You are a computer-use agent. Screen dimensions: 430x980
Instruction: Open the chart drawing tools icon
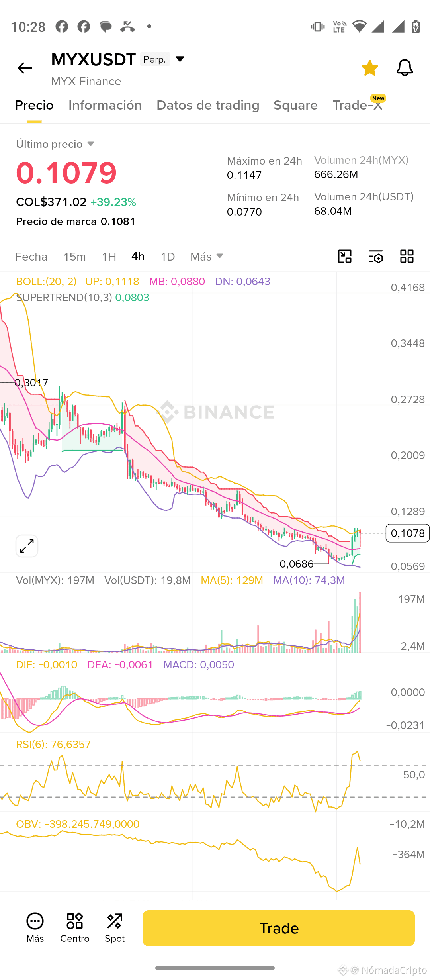[345, 256]
